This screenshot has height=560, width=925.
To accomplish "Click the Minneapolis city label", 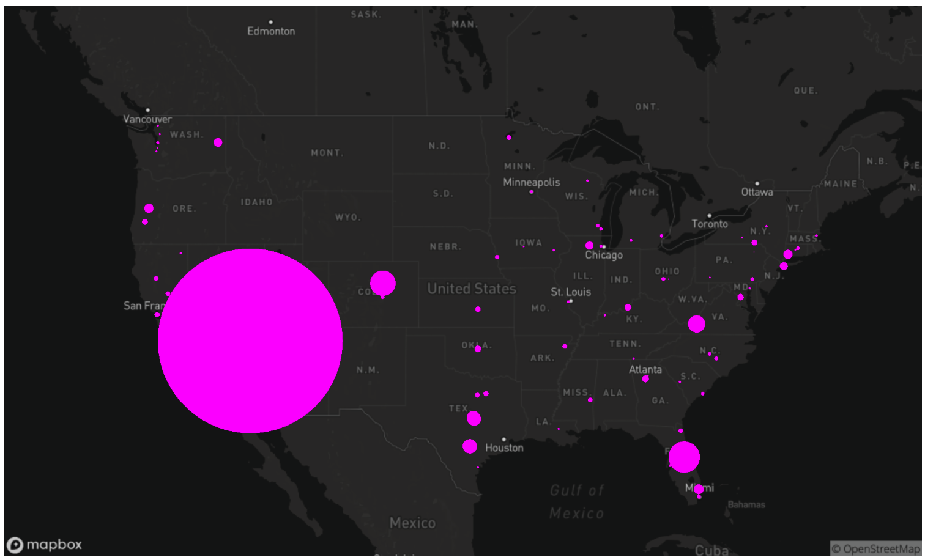I will (x=531, y=182).
